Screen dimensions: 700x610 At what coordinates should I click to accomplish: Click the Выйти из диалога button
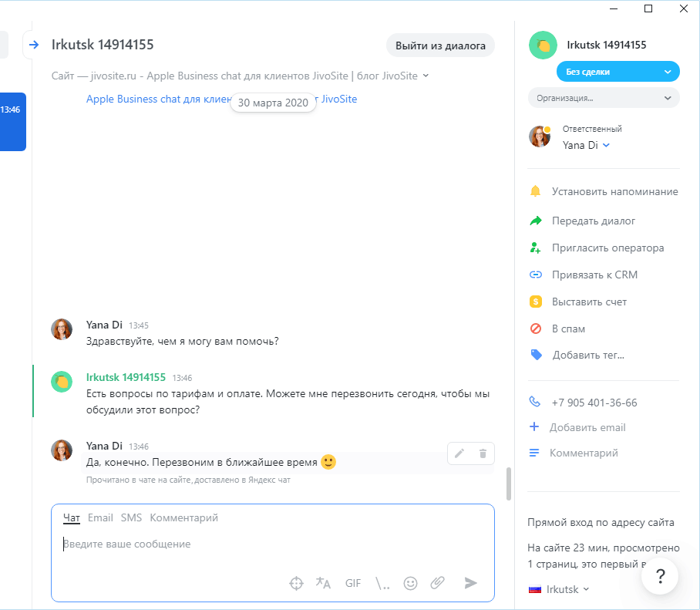point(440,45)
